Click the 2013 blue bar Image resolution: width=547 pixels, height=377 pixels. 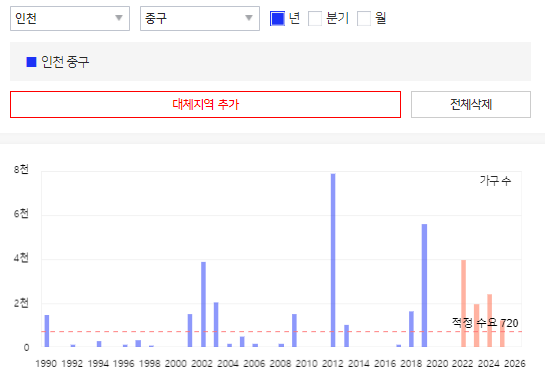coord(346,336)
